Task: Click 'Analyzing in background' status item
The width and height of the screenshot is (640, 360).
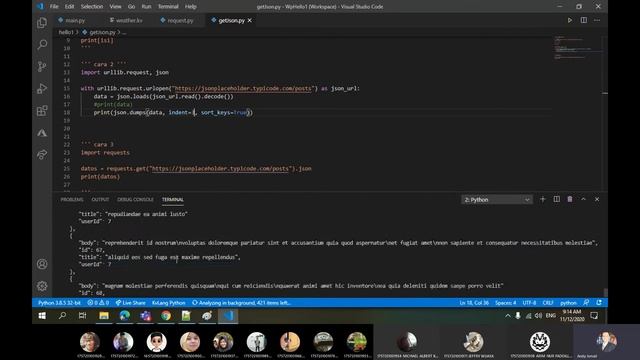Action: pyautogui.click(x=241, y=303)
